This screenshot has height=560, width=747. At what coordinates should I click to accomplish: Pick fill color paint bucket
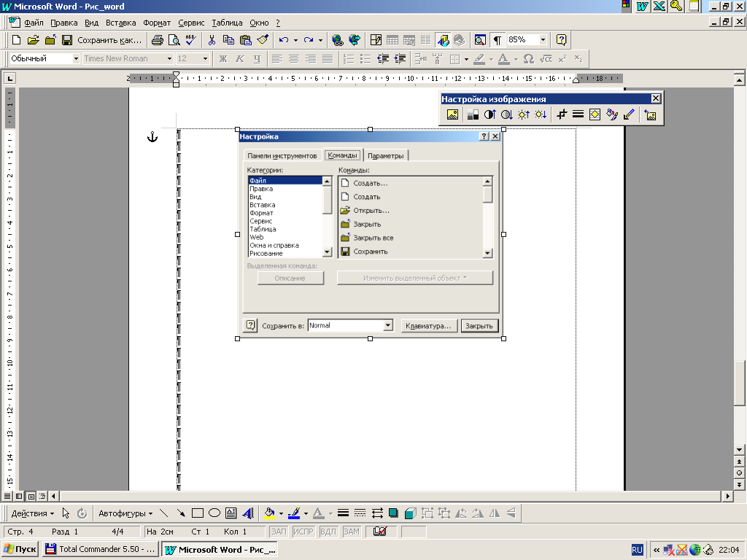click(269, 513)
